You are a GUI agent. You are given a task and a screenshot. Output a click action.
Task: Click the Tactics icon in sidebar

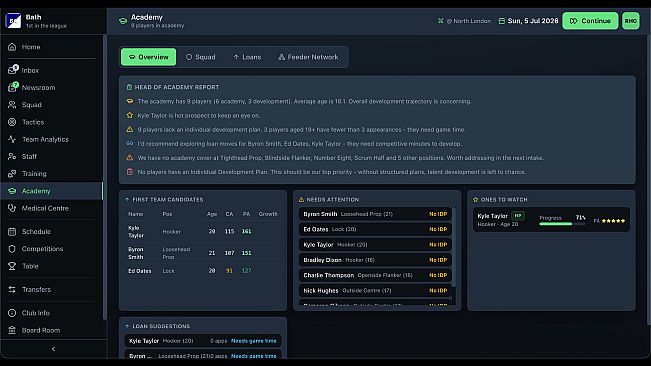click(12, 122)
